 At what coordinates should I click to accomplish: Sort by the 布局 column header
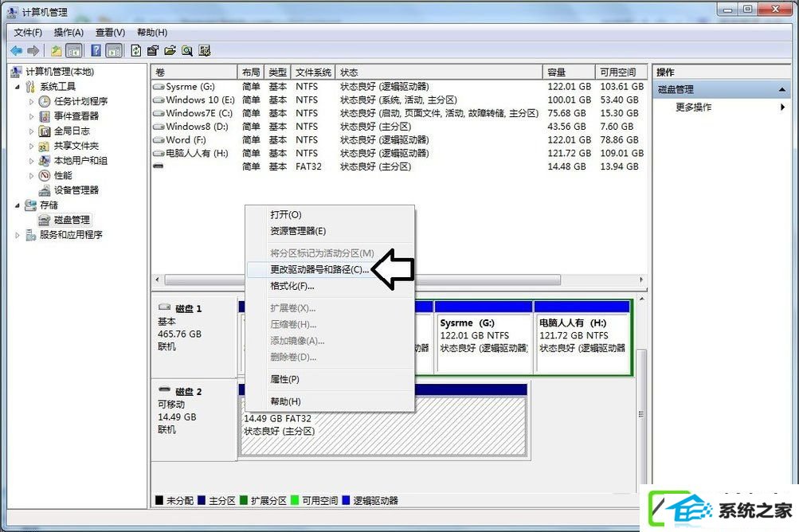[x=251, y=72]
